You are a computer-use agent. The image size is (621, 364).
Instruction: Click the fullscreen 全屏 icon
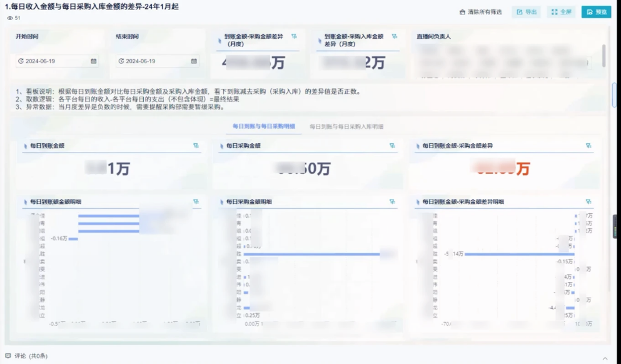coord(554,11)
